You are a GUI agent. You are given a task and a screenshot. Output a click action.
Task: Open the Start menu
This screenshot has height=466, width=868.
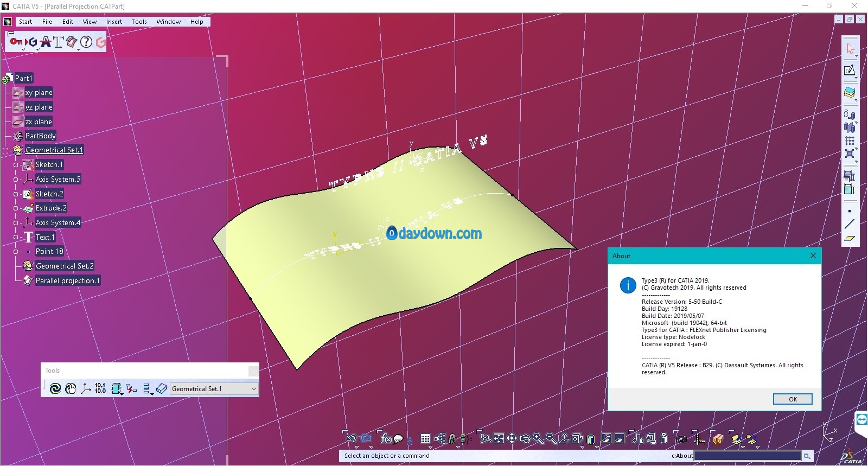(x=25, y=22)
